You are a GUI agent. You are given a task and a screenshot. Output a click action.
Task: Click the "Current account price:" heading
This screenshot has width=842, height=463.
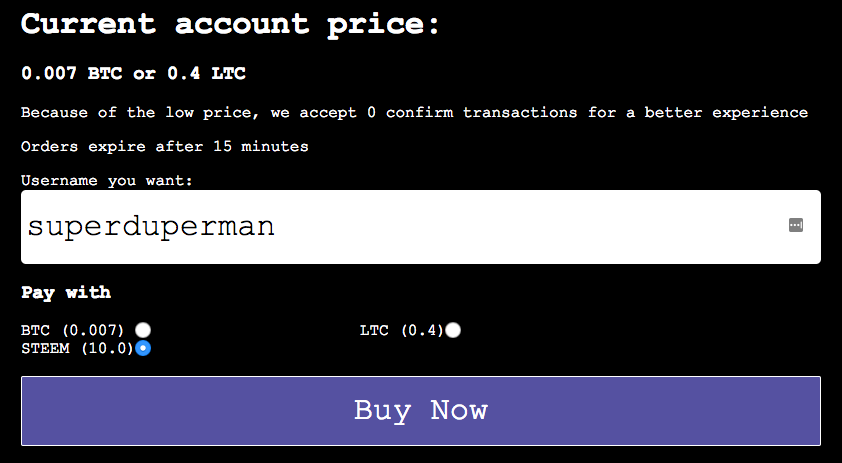pos(230,24)
